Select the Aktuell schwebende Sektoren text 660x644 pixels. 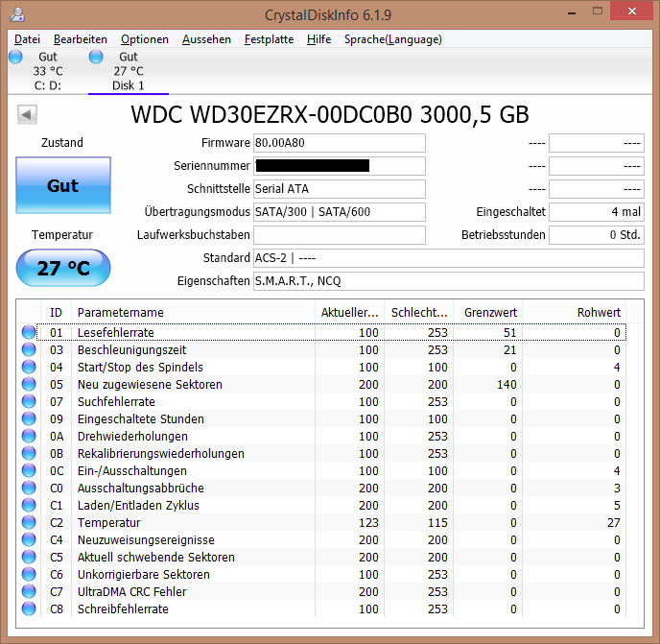tap(156, 557)
